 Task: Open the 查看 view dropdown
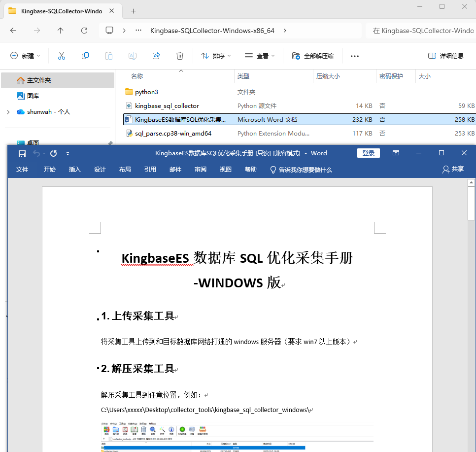[260, 56]
